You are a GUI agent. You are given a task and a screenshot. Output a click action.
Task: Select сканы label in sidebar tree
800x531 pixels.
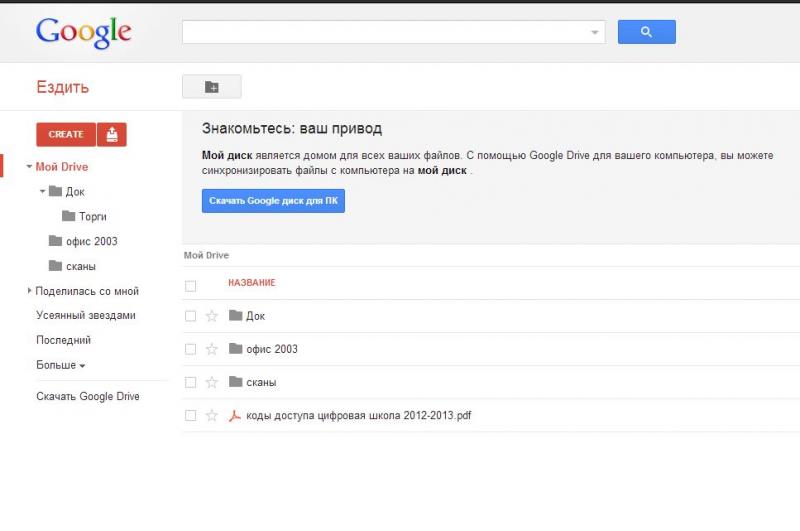81,266
